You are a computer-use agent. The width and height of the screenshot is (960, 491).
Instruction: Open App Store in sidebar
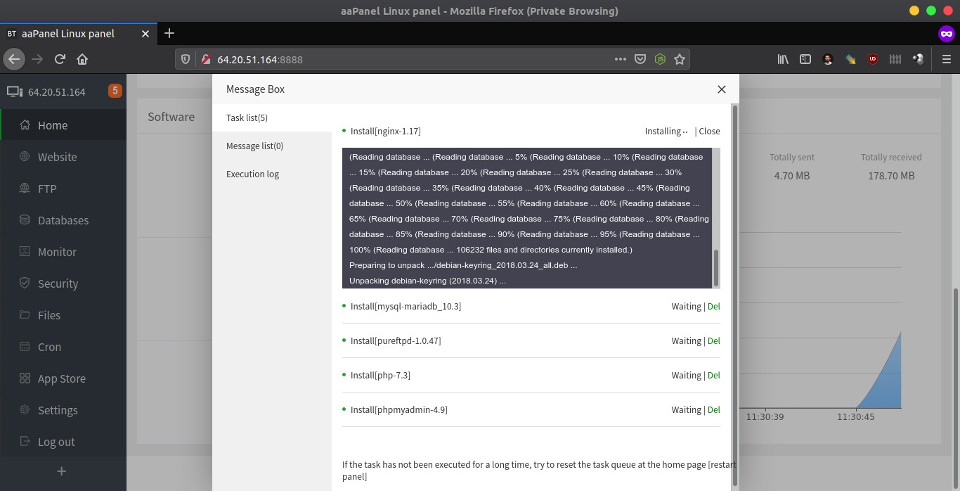(x=63, y=378)
